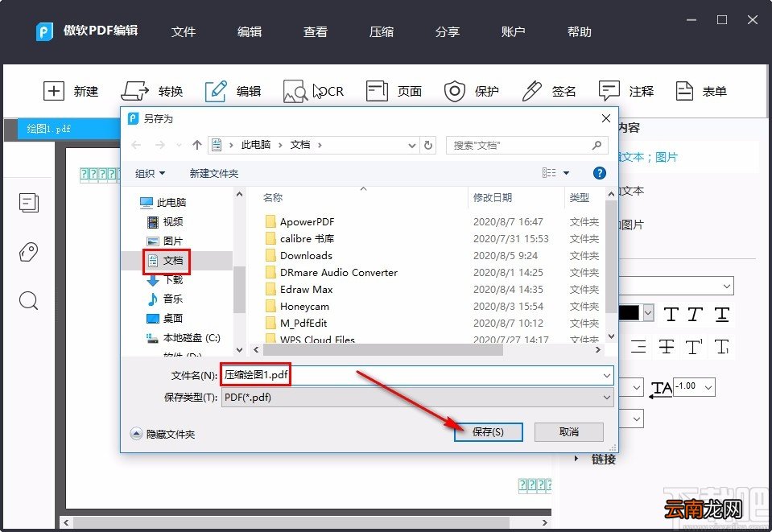Go up one folder level
This screenshot has width=772, height=532.
tap(197, 145)
